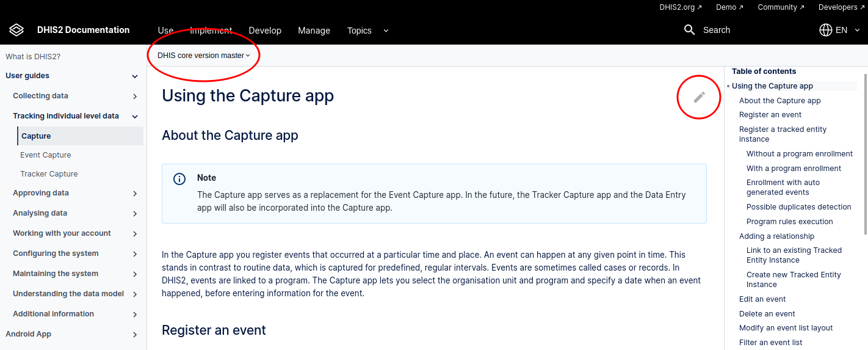Open the Manage menu
868x350 pixels.
[314, 31]
